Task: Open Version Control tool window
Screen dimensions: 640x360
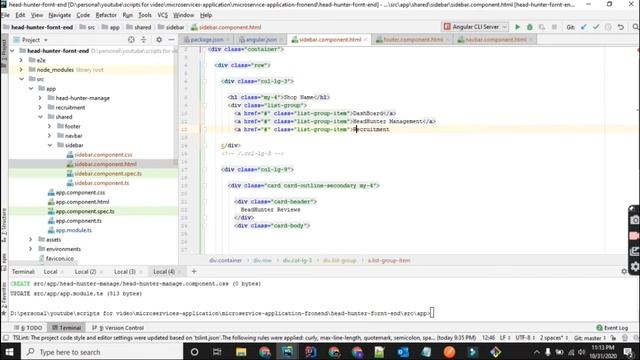Action: click(118, 328)
